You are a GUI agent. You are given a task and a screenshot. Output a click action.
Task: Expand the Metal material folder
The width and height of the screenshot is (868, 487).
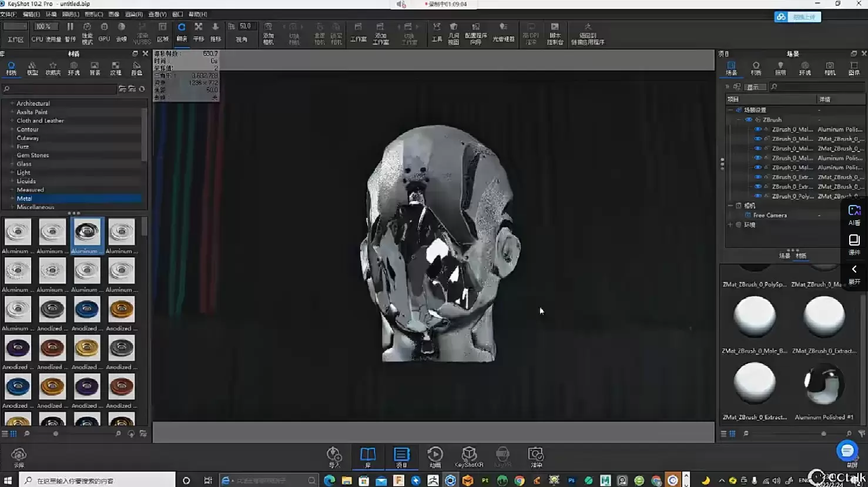pyautogui.click(x=12, y=199)
